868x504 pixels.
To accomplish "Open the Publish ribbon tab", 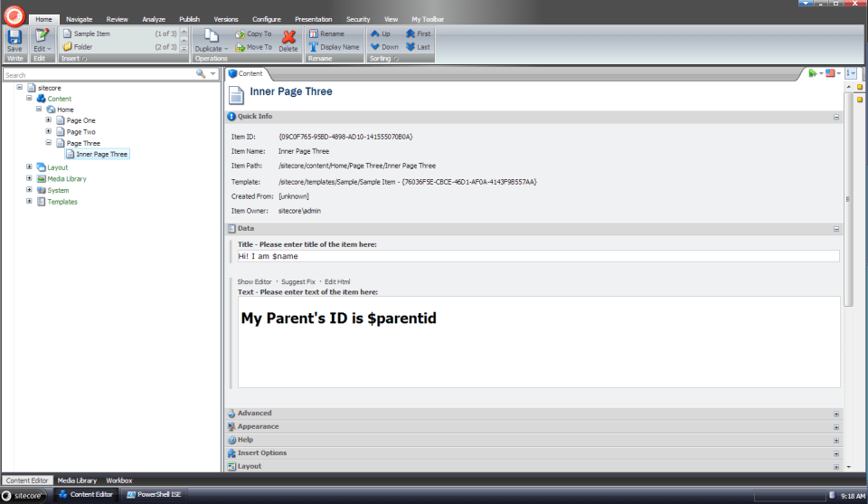I will [189, 19].
